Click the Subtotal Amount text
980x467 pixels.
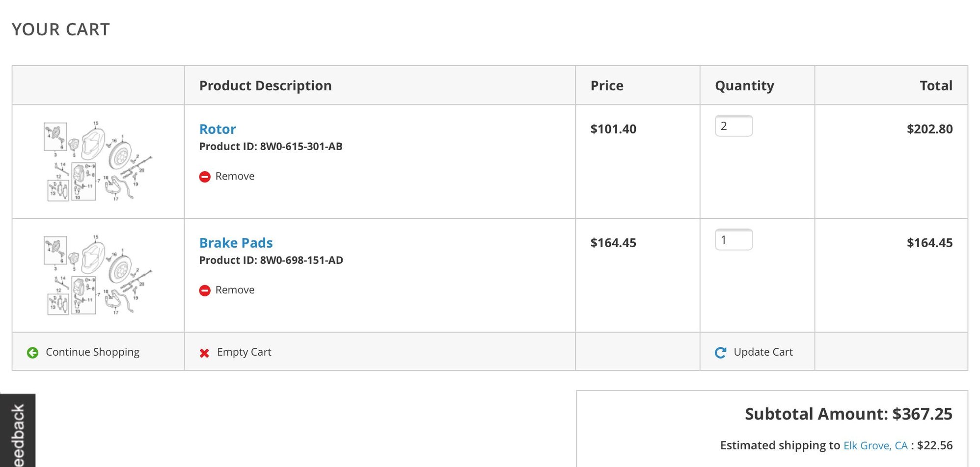point(848,414)
